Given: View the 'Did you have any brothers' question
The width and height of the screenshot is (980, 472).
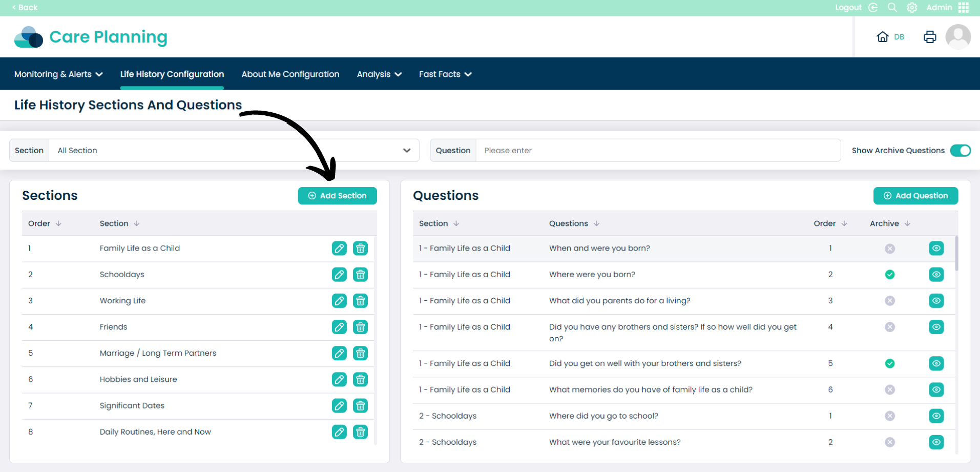Looking at the screenshot, I should pyautogui.click(x=936, y=327).
